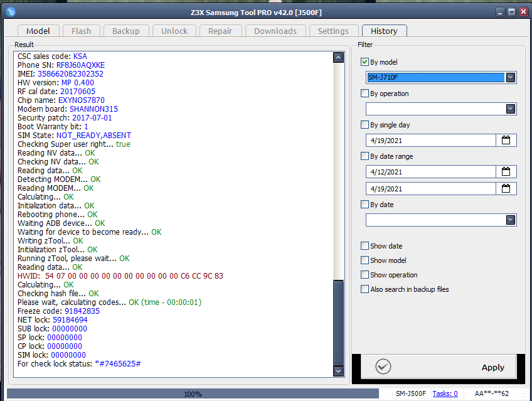Screen dimensions: 532x401
Task: Click the Freeze code 91842835
Action: tap(82, 311)
